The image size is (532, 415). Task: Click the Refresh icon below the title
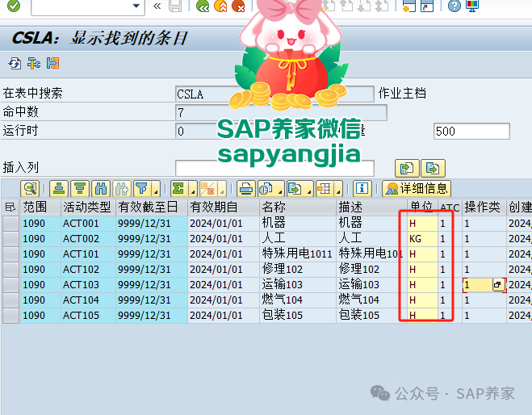pos(15,64)
